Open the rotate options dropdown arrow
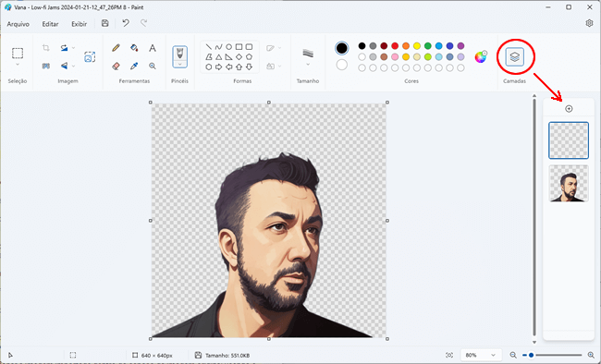Viewport: 601px width, 364px height. tap(74, 48)
